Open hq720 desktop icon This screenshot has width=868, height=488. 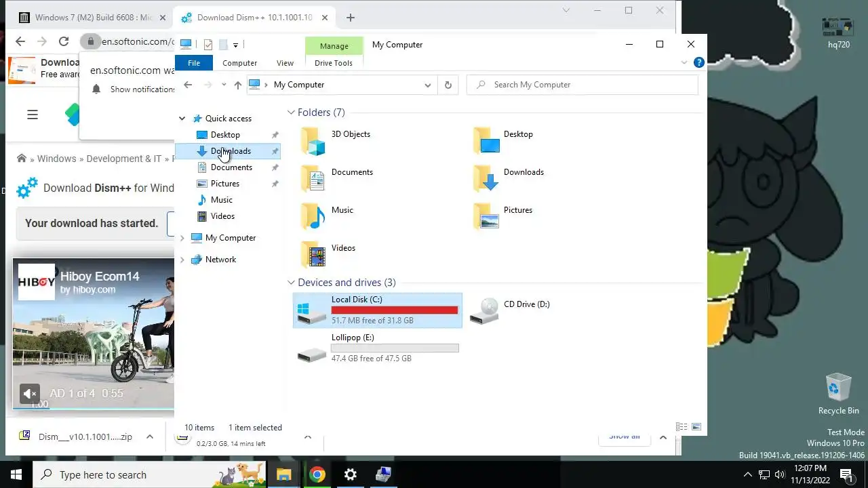(x=838, y=33)
